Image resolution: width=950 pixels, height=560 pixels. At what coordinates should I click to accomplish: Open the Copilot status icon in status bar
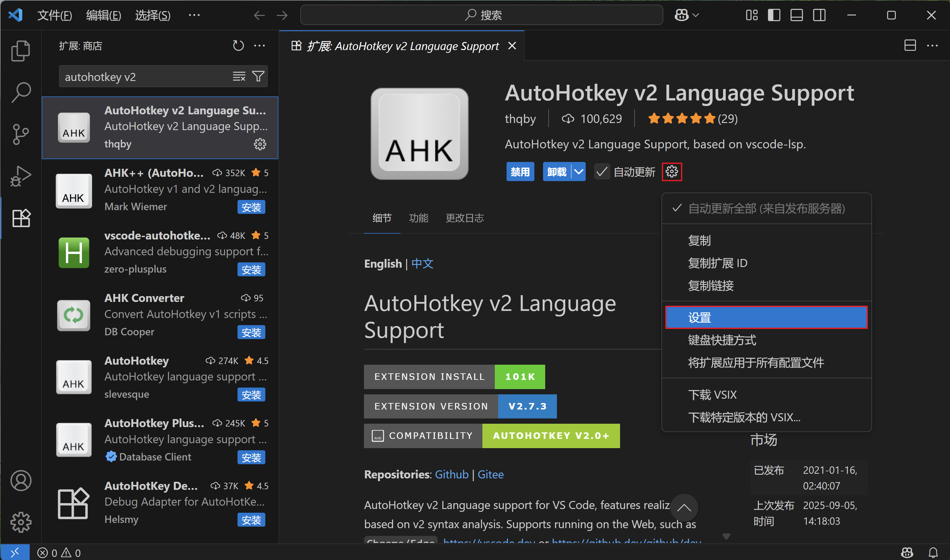(x=907, y=553)
